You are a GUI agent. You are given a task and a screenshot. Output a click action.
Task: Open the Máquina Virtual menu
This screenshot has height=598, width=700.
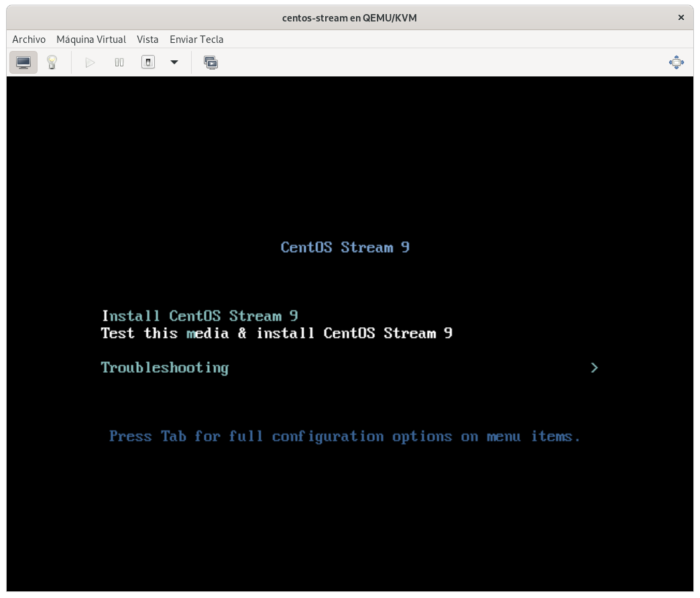91,40
